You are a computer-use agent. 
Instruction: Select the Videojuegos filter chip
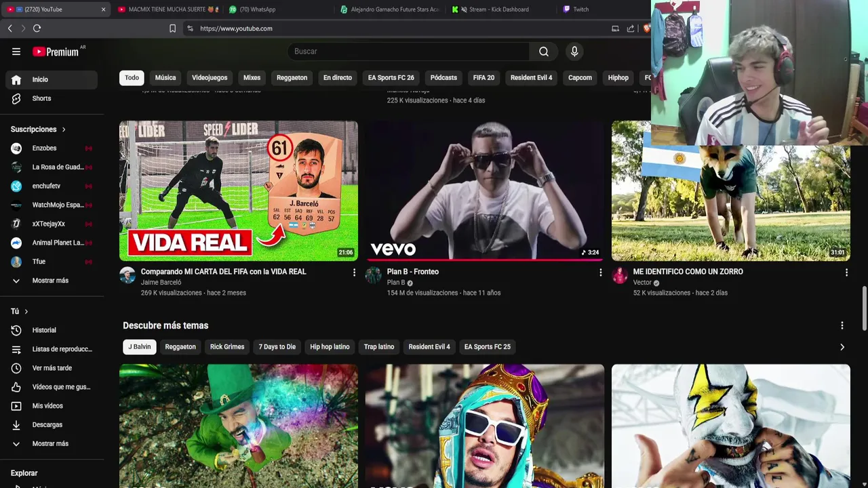210,78
